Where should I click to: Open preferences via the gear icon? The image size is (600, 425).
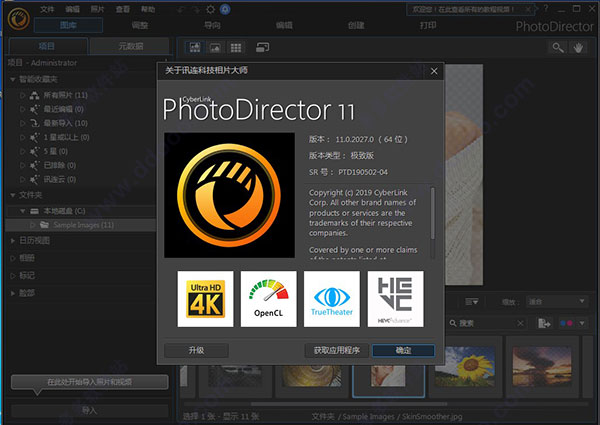pyautogui.click(x=210, y=9)
